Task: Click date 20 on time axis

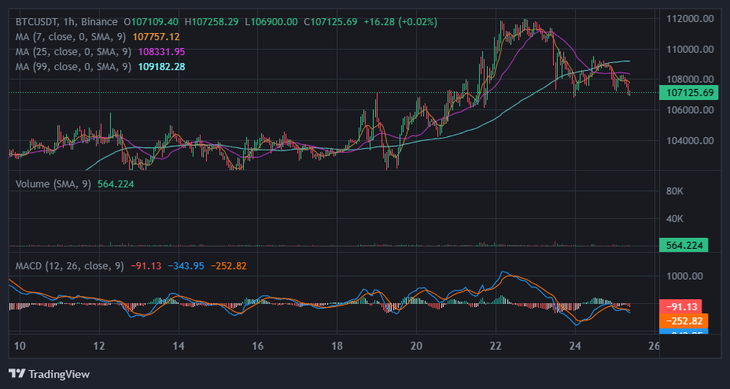Action: point(416,346)
